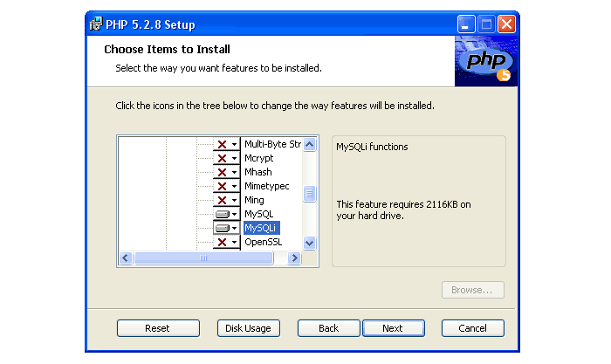Cancel the PHP setup
611x364 pixels.
pos(472,328)
